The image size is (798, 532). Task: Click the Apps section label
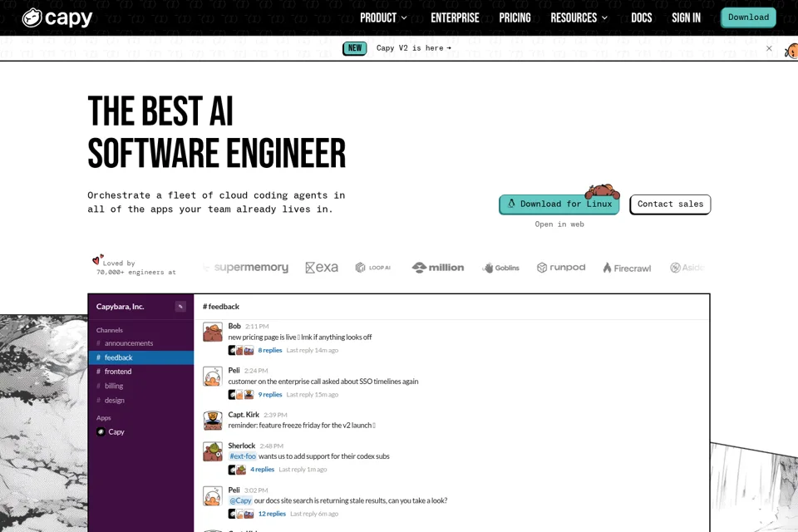point(103,418)
